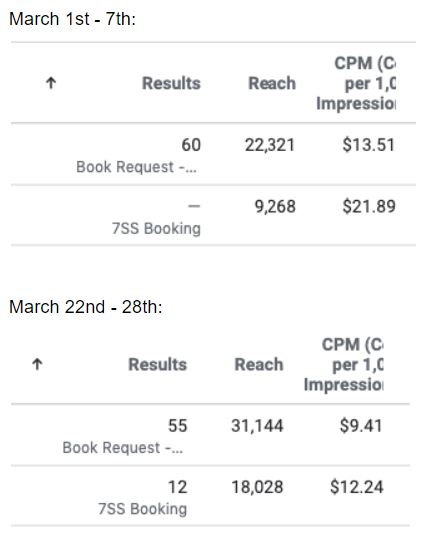Select the 60 results value

(x=191, y=145)
